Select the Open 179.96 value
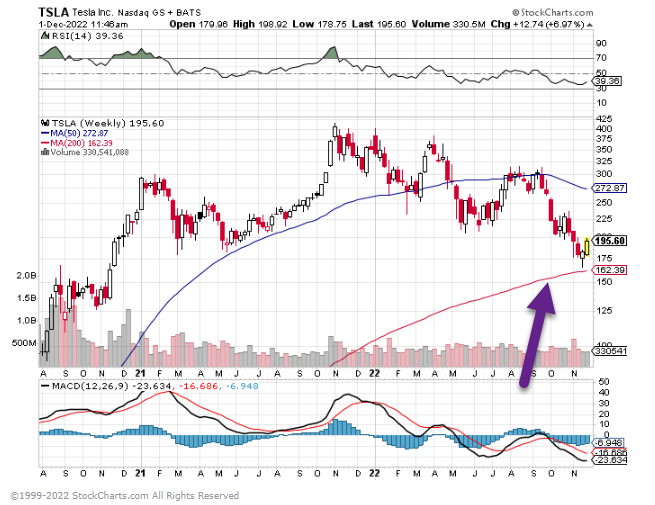This screenshot has height=505, width=655. [x=198, y=24]
